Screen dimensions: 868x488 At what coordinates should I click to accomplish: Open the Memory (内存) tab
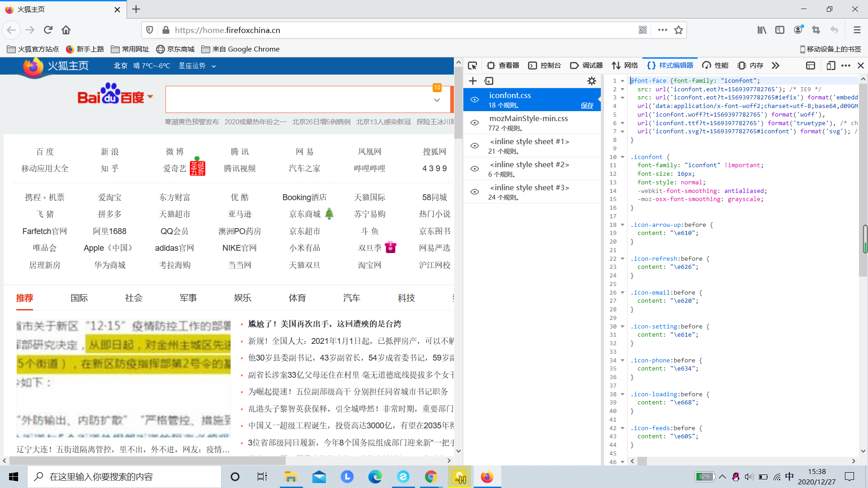[x=750, y=66]
